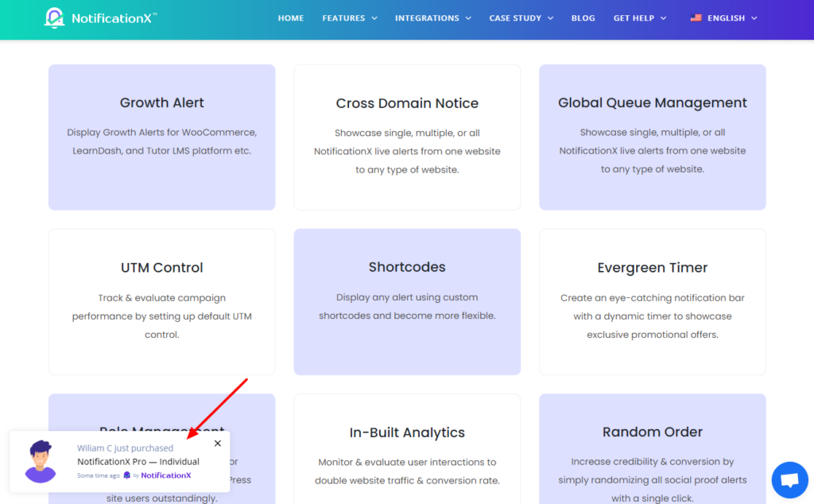Open the GET HELP dropdown

634,17
